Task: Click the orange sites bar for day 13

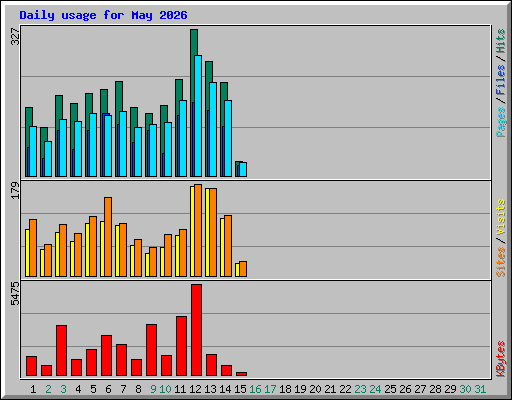Action: tap(213, 233)
